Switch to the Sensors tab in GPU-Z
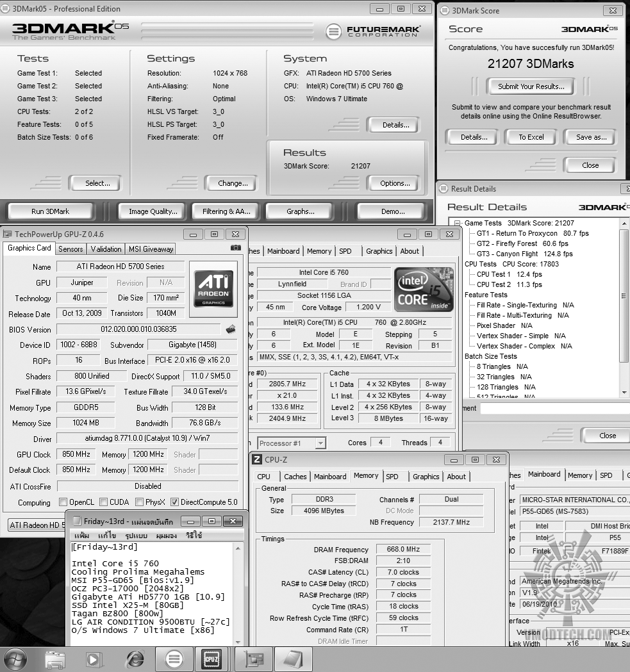The height and width of the screenshot is (672, 630). 70,249
